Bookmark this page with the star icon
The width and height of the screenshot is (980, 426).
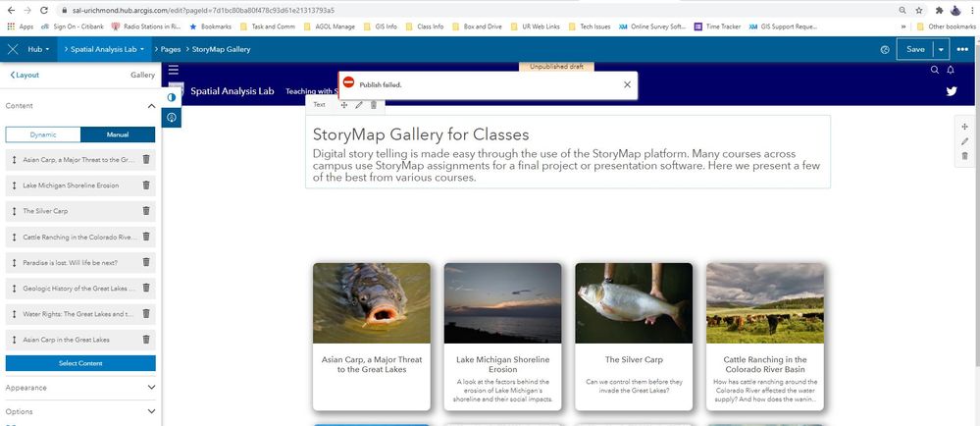click(x=919, y=11)
